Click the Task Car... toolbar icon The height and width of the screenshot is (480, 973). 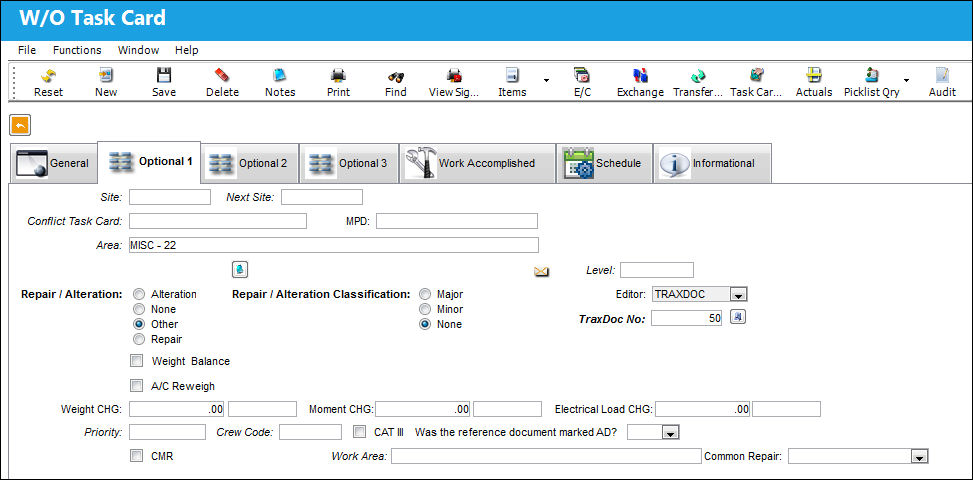[756, 76]
